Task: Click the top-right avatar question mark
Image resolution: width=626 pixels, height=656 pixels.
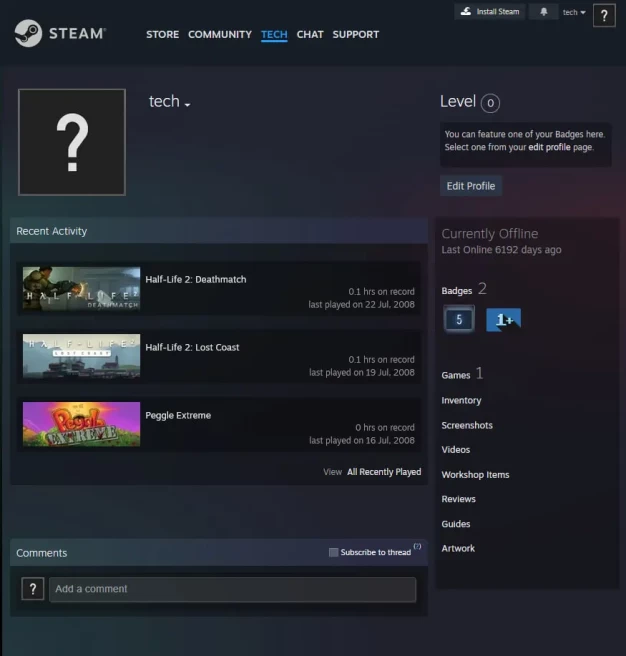Action: click(x=604, y=16)
